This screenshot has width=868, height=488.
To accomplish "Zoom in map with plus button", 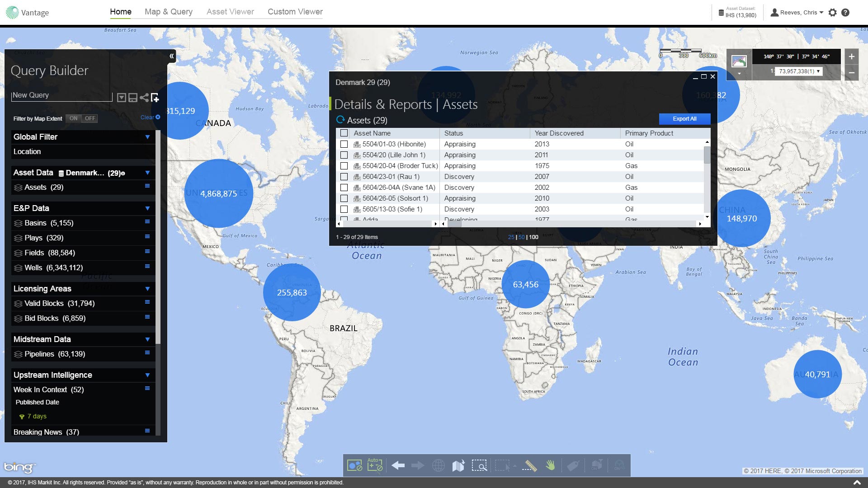I will [x=851, y=56].
